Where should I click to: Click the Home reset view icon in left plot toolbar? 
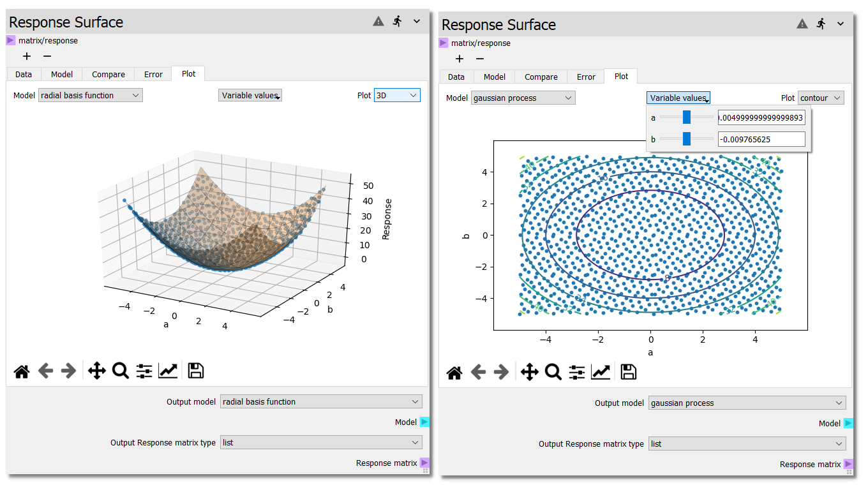tap(22, 371)
